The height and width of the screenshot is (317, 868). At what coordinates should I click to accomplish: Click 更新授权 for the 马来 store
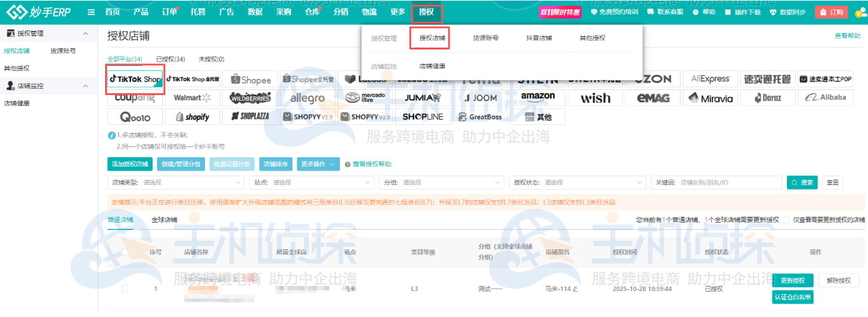pos(793,280)
